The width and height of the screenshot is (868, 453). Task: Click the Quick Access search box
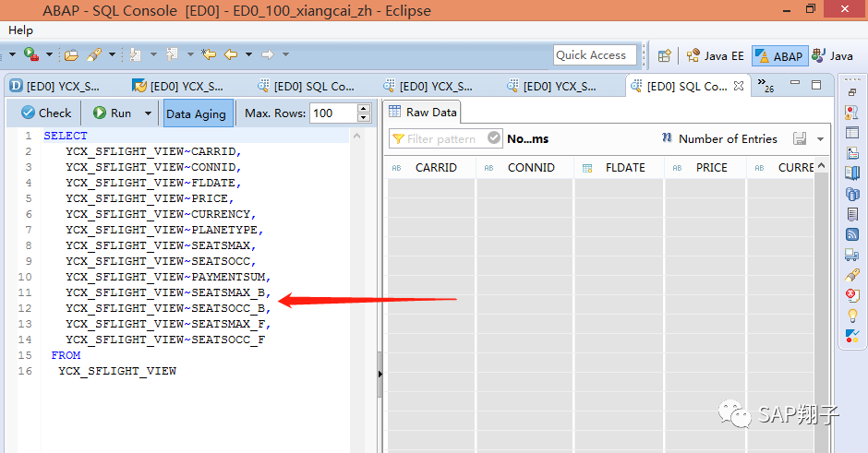595,54
